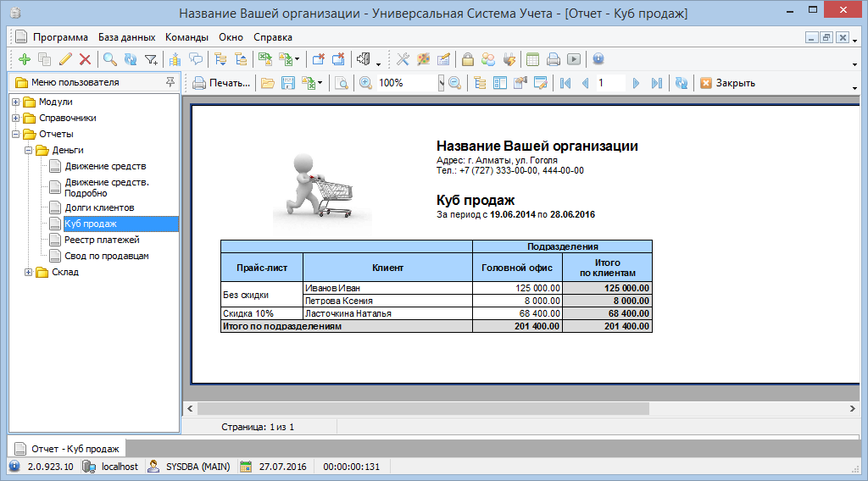This screenshot has height=481, width=868.
Task: Click the Закрыть button to close the report
Action: [727, 83]
